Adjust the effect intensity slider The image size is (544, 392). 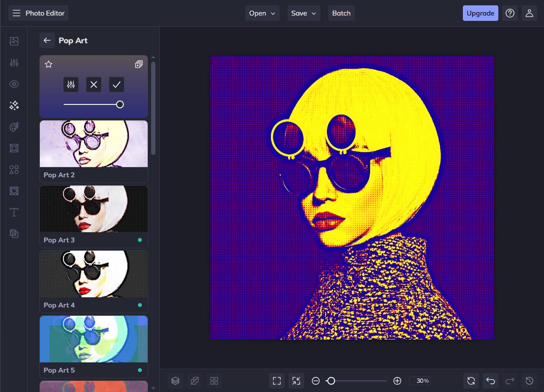[120, 104]
